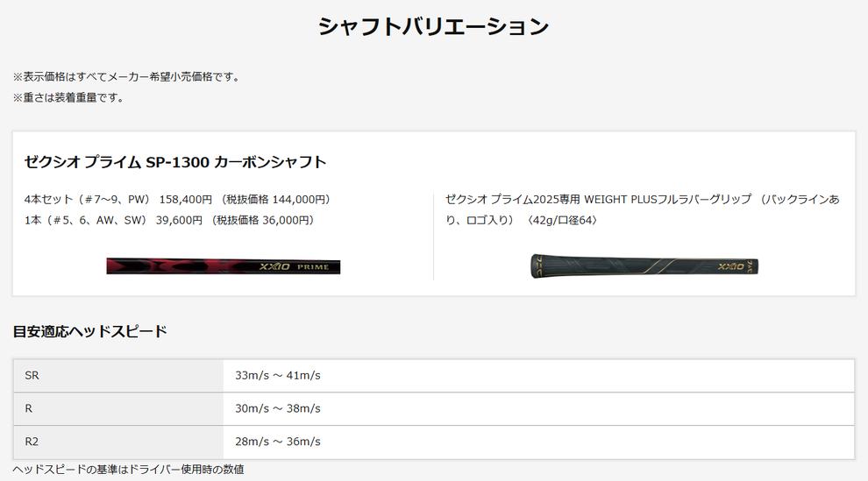Select the R2 row label
The width and height of the screenshot is (868, 481).
pos(117,442)
